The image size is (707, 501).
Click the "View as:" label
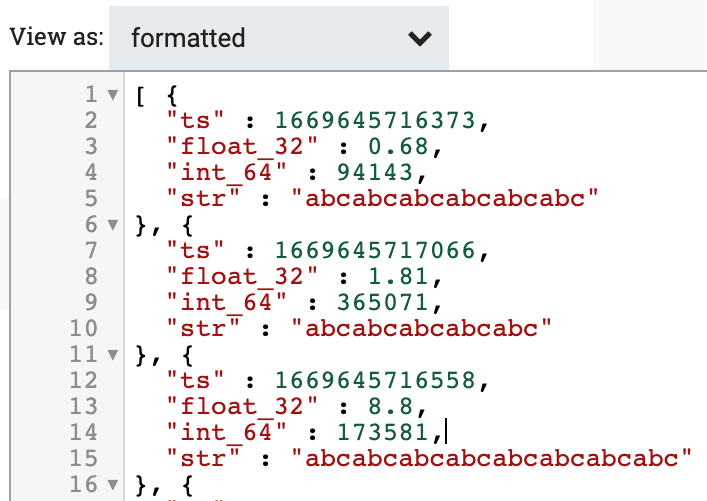[x=56, y=38]
